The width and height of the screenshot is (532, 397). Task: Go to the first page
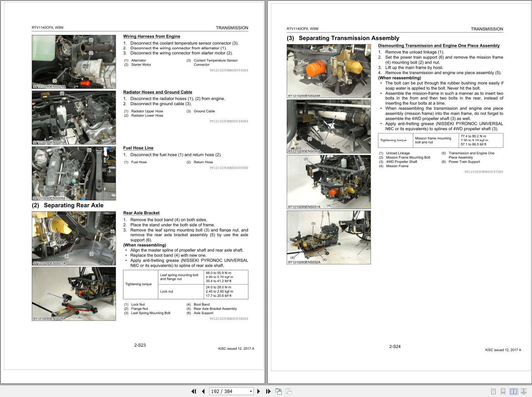point(194,391)
